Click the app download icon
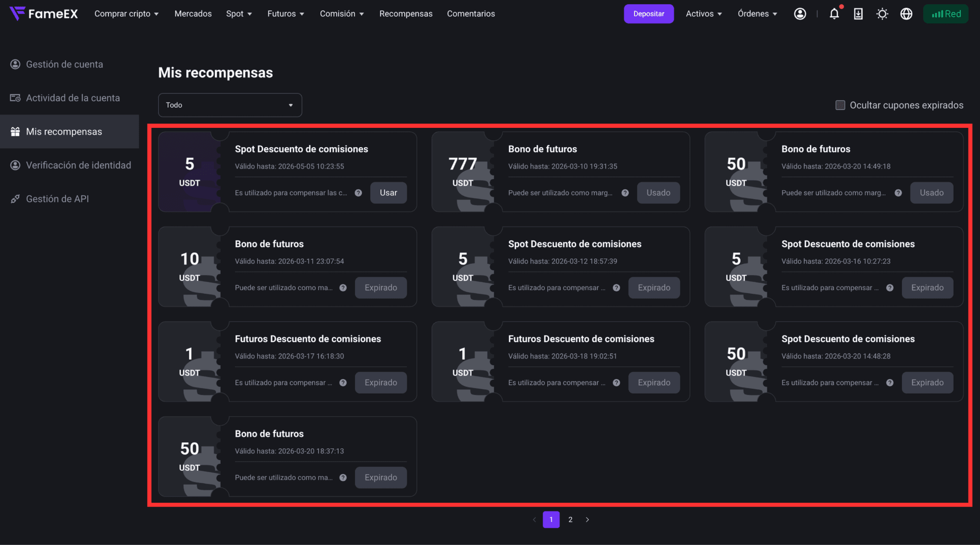 [x=858, y=14]
